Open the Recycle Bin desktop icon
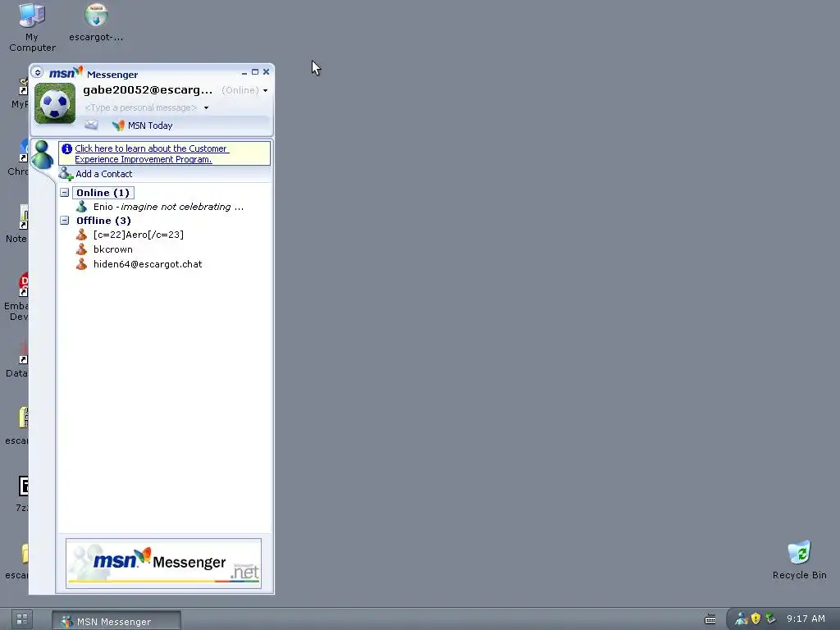Screen dimensions: 840x630 pyautogui.click(x=799, y=559)
